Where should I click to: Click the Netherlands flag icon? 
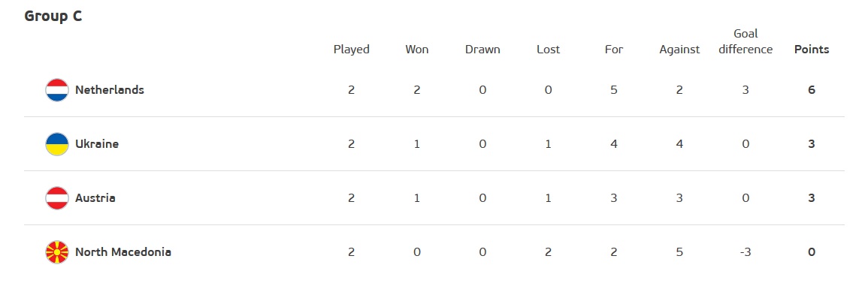pos(57,90)
